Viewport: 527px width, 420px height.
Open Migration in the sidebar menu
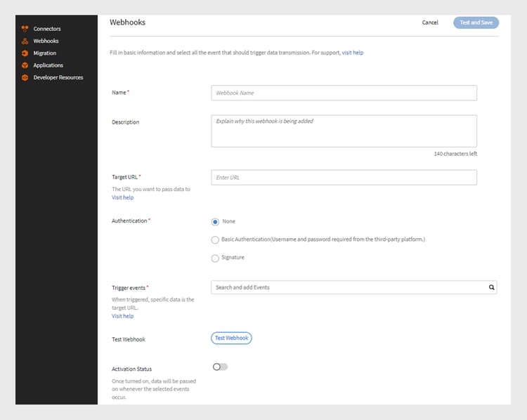(45, 53)
